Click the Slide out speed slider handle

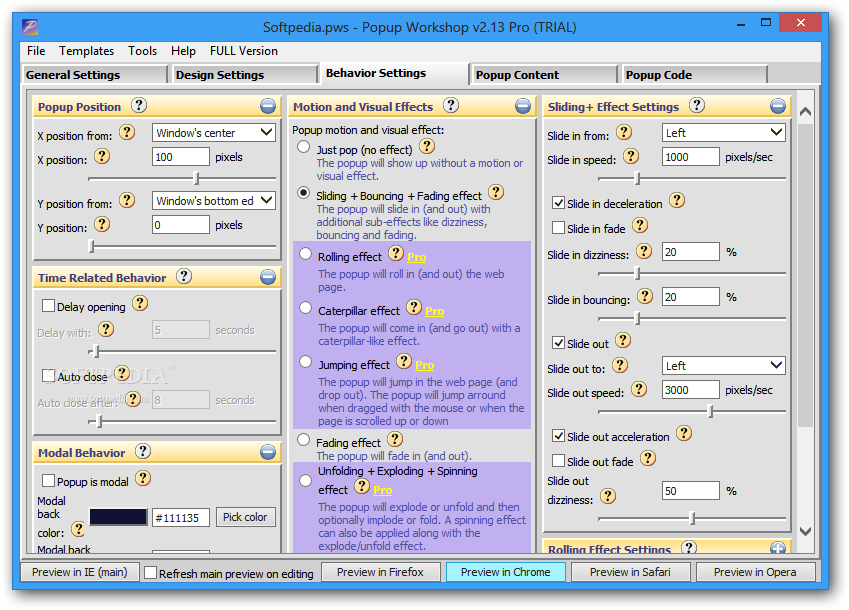click(710, 411)
